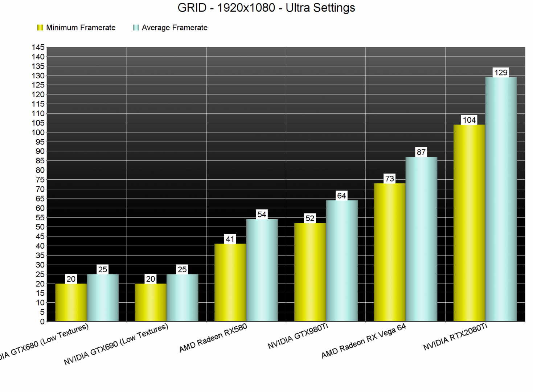Click the GTX980Ti minimum data label 52
Image resolution: width=533 pixels, height=392 pixels.
click(x=310, y=219)
